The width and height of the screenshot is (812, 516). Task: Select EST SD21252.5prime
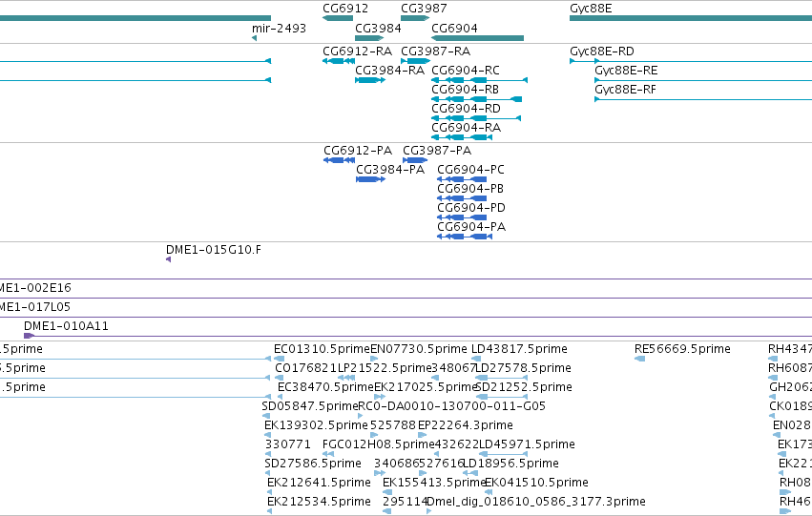pos(524,387)
